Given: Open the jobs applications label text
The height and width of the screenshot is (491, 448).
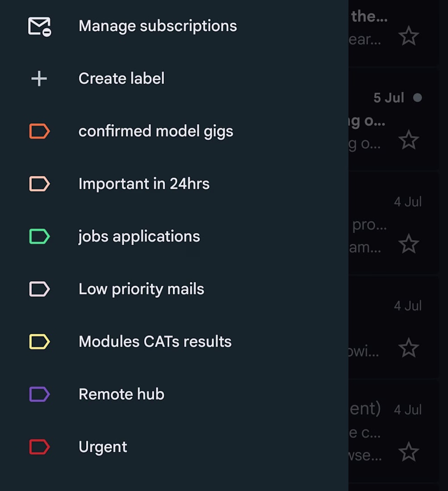Looking at the screenshot, I should click(139, 237).
